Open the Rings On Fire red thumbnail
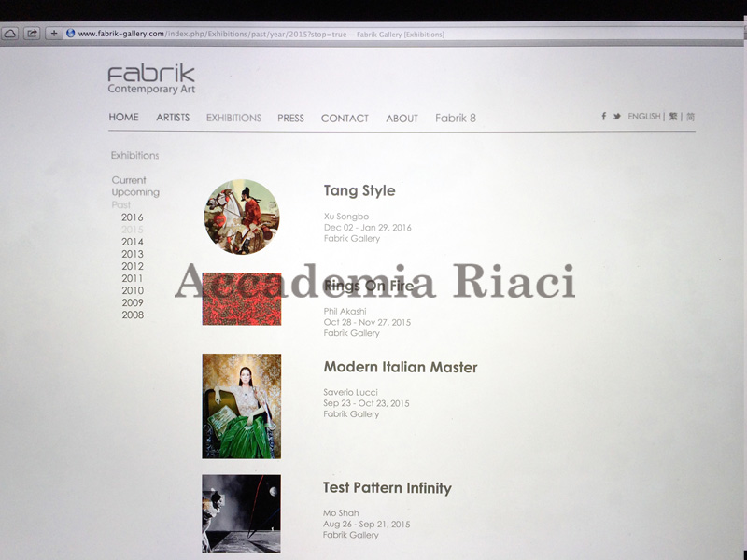 [242, 299]
